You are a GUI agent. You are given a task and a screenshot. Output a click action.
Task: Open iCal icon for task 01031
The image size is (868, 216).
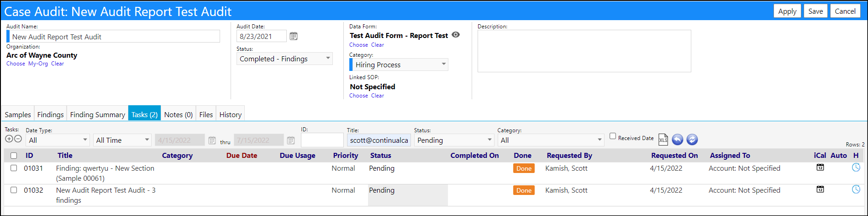[x=820, y=167]
